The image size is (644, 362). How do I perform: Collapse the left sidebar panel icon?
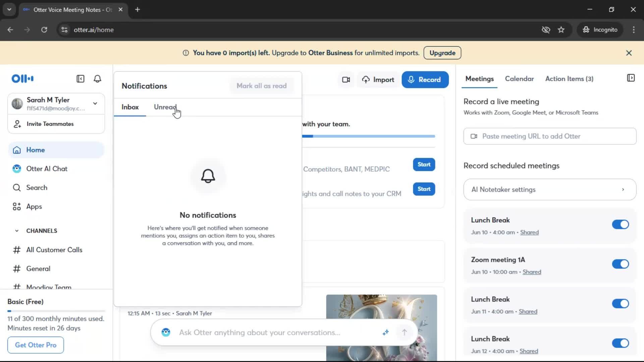coord(80,79)
